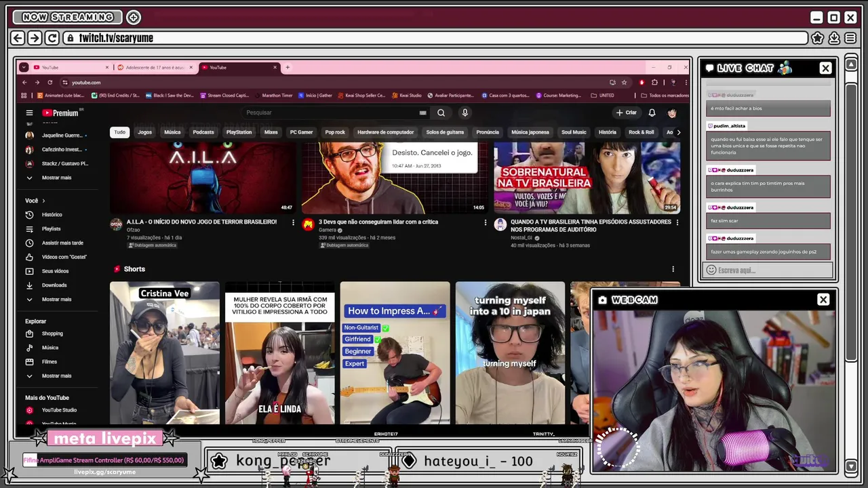Open Playlists in the YouTube sidebar
The width and height of the screenshot is (868, 488).
coord(51,229)
